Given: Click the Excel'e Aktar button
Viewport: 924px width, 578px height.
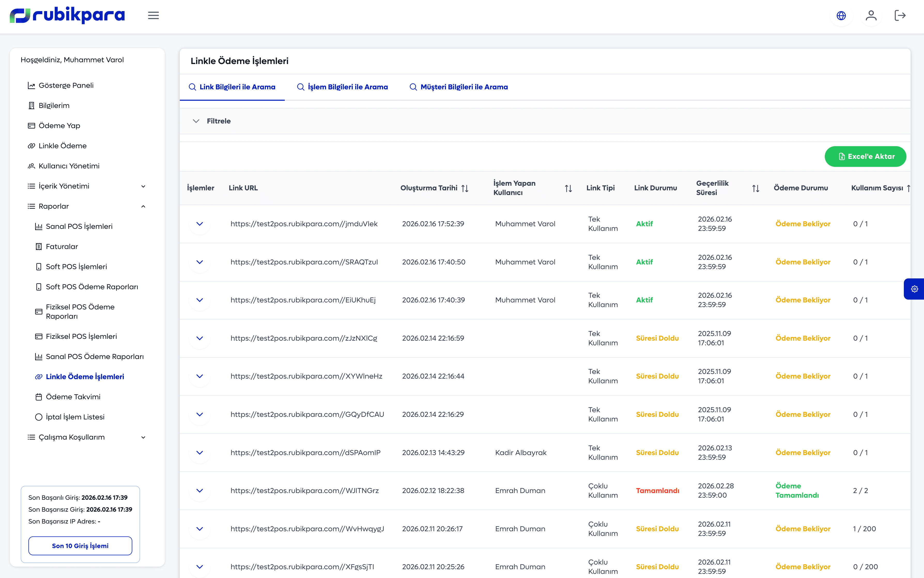Looking at the screenshot, I should [865, 157].
